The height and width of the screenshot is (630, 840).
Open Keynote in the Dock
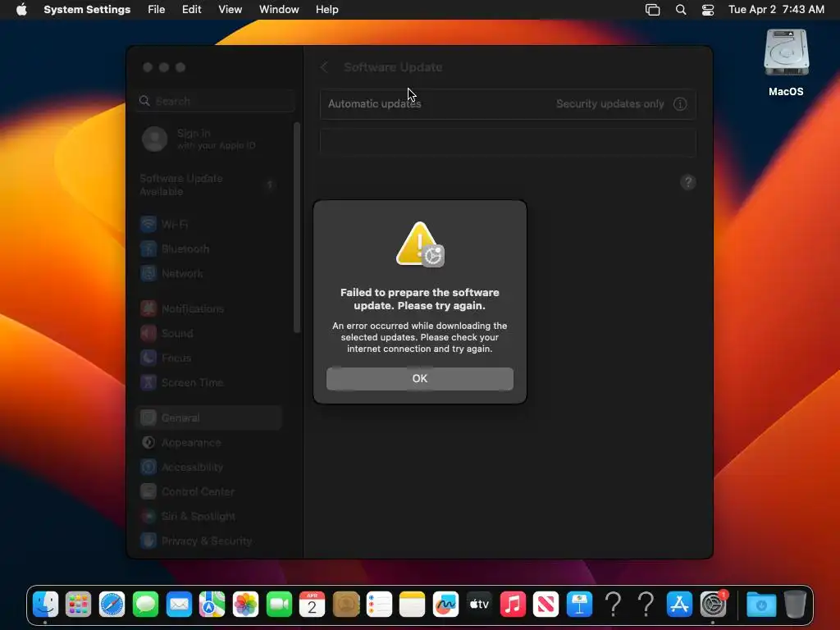pos(580,605)
